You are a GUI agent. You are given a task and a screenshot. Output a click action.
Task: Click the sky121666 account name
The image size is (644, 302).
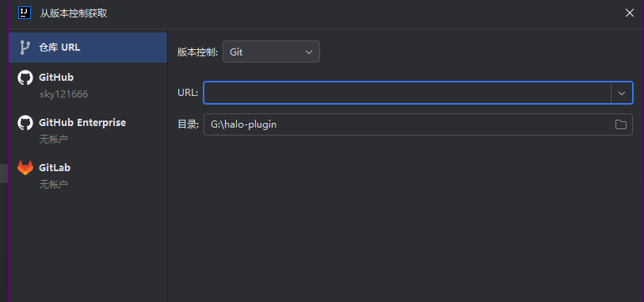63,94
